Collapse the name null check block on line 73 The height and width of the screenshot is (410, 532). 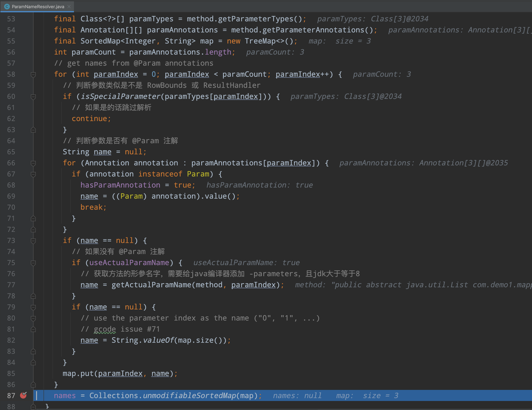click(33, 241)
